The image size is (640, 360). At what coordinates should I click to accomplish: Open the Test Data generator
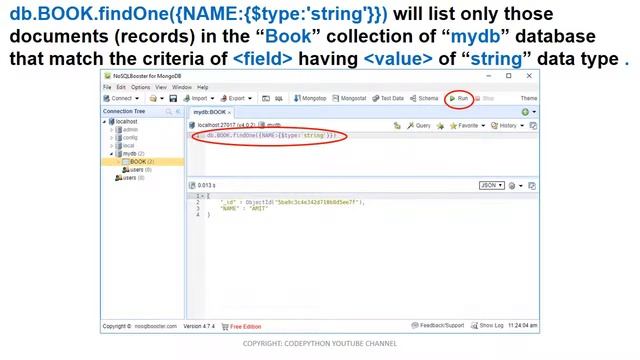(x=388, y=98)
